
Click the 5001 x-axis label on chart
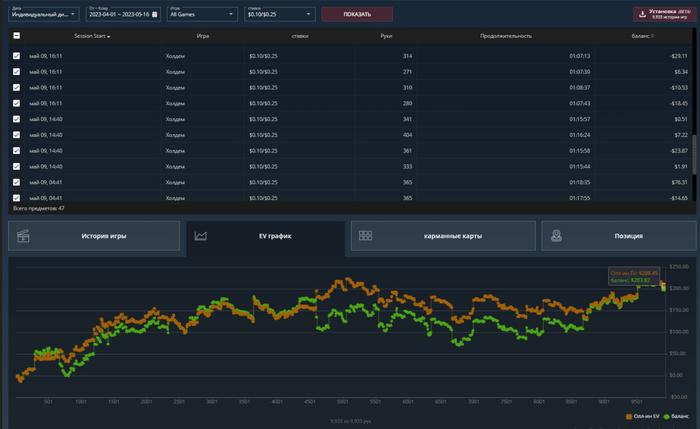342,401
